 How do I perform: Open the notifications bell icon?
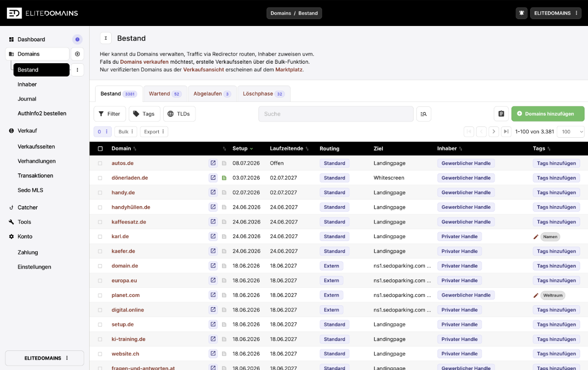521,13
